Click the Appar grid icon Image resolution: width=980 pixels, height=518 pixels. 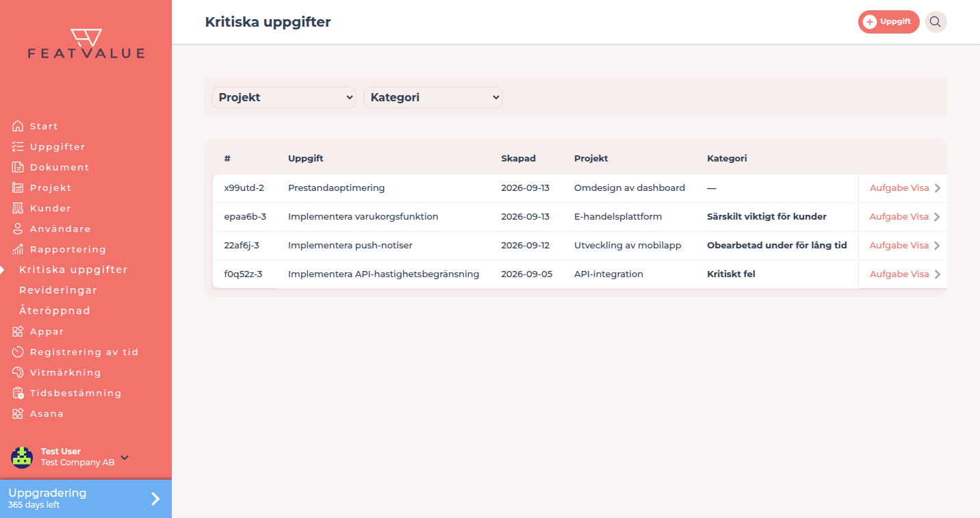[x=18, y=331]
